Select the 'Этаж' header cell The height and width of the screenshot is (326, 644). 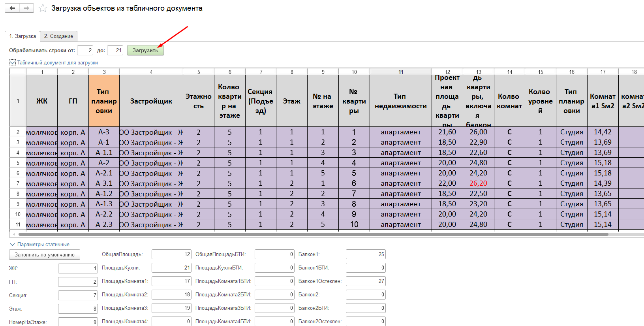292,101
